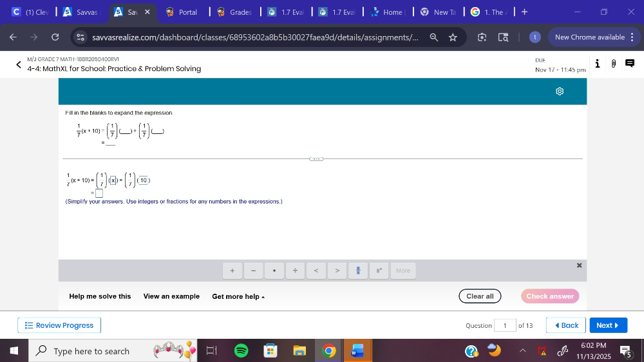644x362 pixels.
Task: Expand the Get more help menu
Action: click(238, 296)
